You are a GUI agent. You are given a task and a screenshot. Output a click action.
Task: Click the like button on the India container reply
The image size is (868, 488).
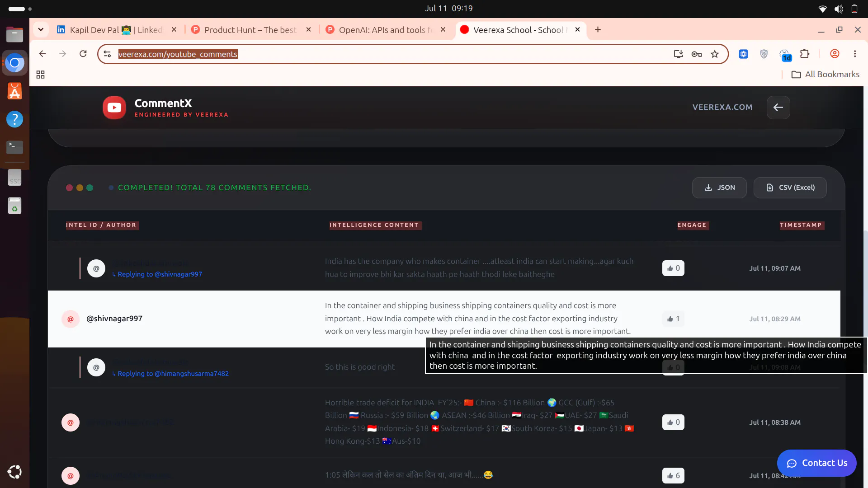(673, 268)
